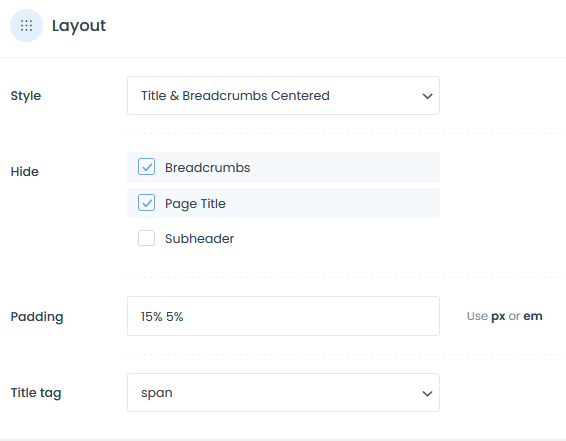The image size is (566, 441).
Task: Click the chevron arrow of the Style select
Action: point(427,96)
